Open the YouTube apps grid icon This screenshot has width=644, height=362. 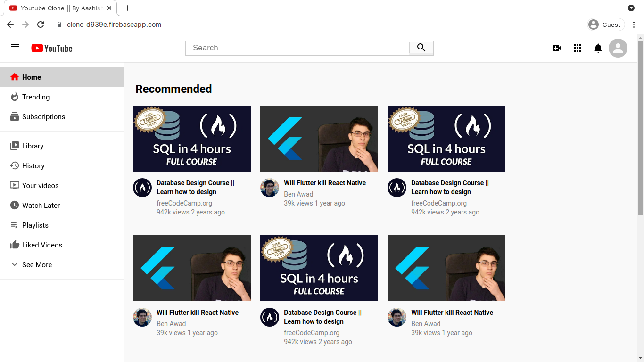click(x=578, y=48)
